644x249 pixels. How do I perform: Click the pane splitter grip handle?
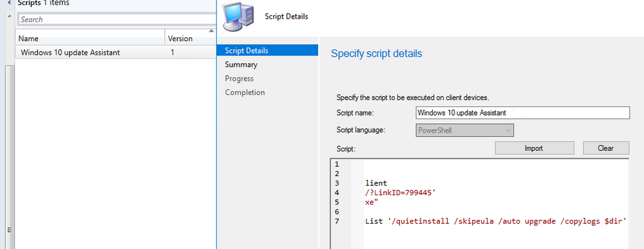click(8, 230)
